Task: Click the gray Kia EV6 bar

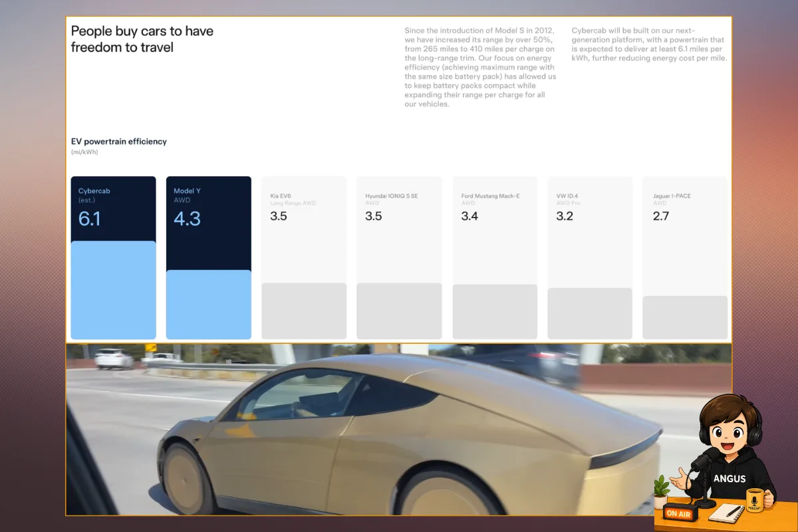Action: pos(304,311)
